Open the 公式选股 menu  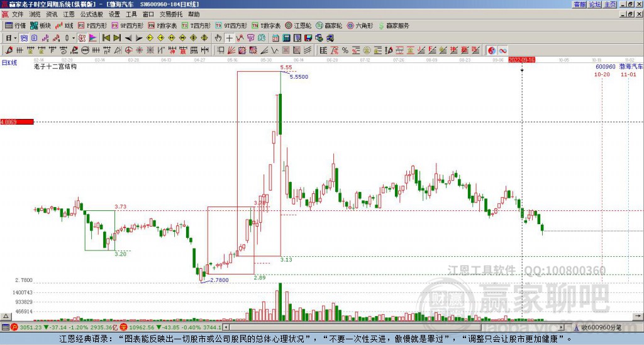pyautogui.click(x=92, y=14)
